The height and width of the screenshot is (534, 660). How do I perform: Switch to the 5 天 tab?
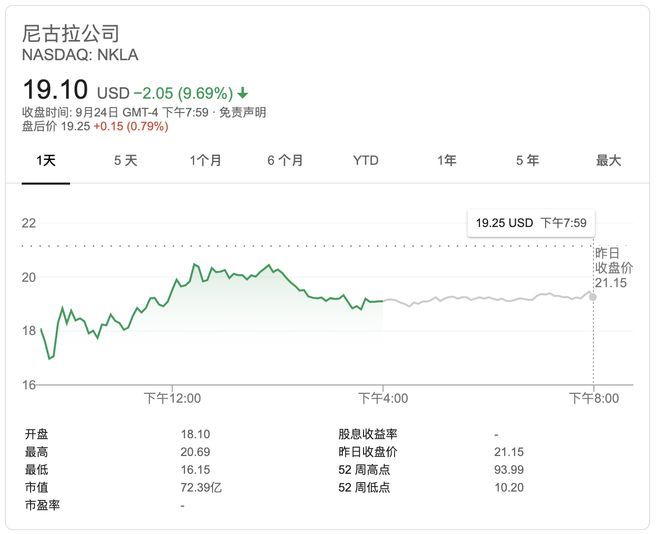click(x=126, y=160)
